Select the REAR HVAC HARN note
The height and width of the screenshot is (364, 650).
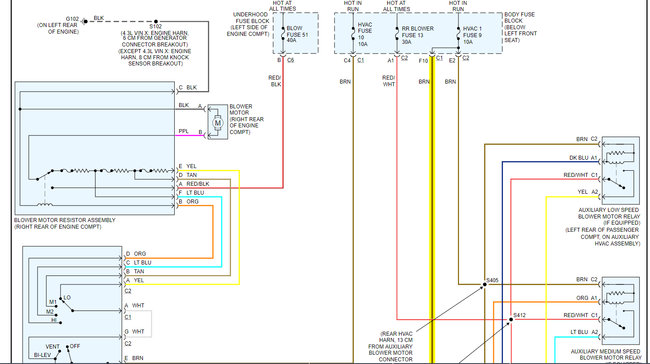point(390,347)
